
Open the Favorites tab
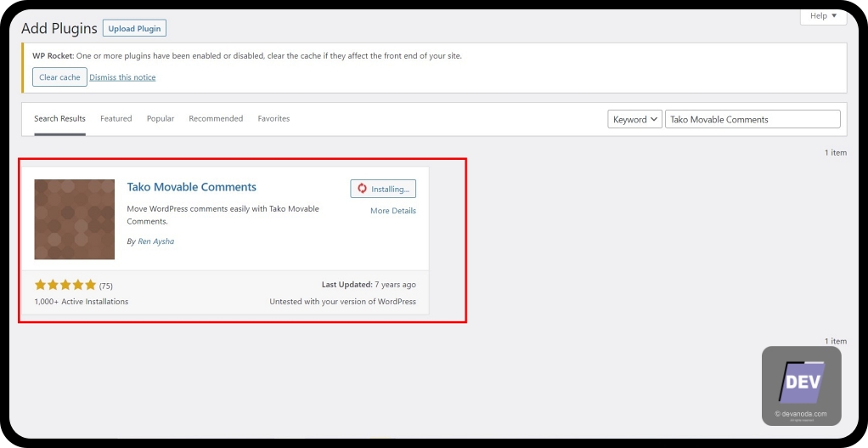click(273, 118)
